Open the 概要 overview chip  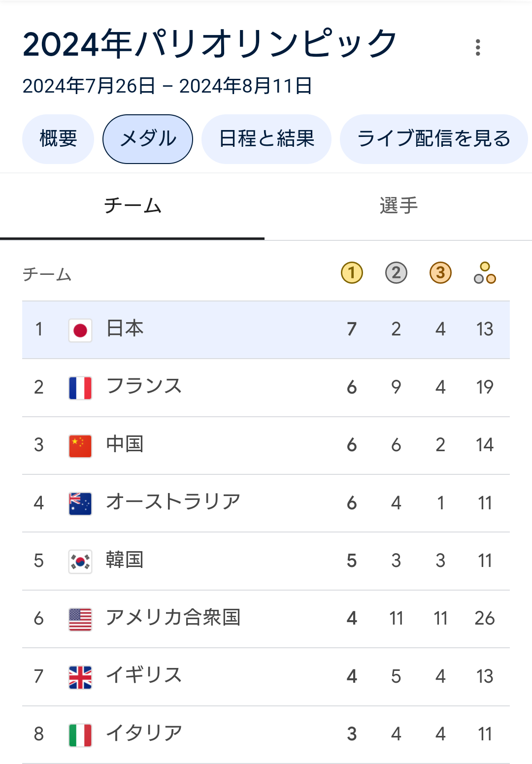click(x=58, y=139)
